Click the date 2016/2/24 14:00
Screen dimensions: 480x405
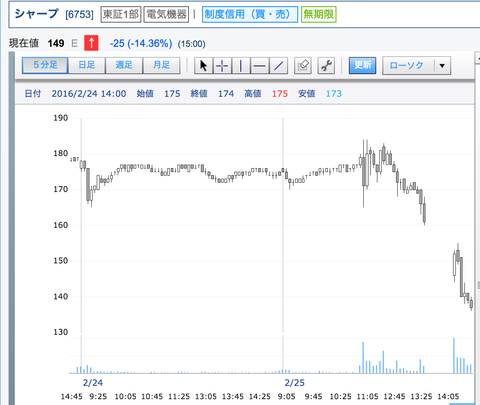pyautogui.click(x=89, y=94)
